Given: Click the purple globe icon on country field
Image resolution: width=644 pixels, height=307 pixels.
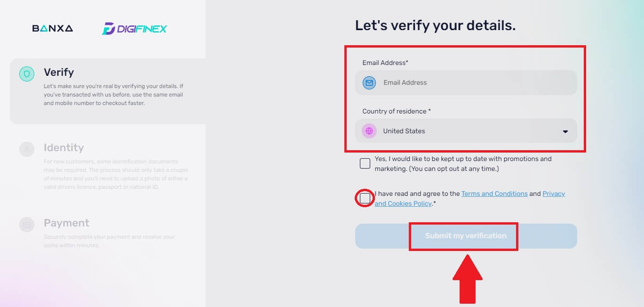Looking at the screenshot, I should click(x=369, y=130).
